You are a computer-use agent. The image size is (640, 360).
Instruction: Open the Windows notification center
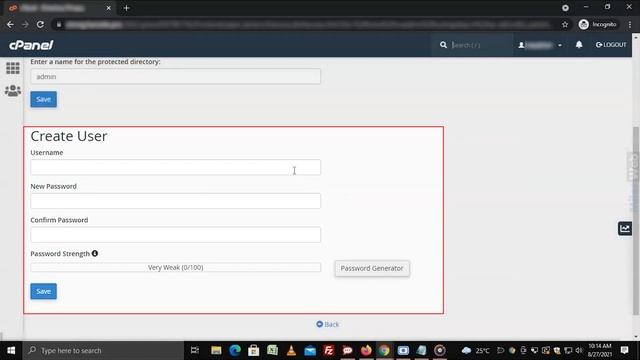pyautogui.click(x=624, y=350)
